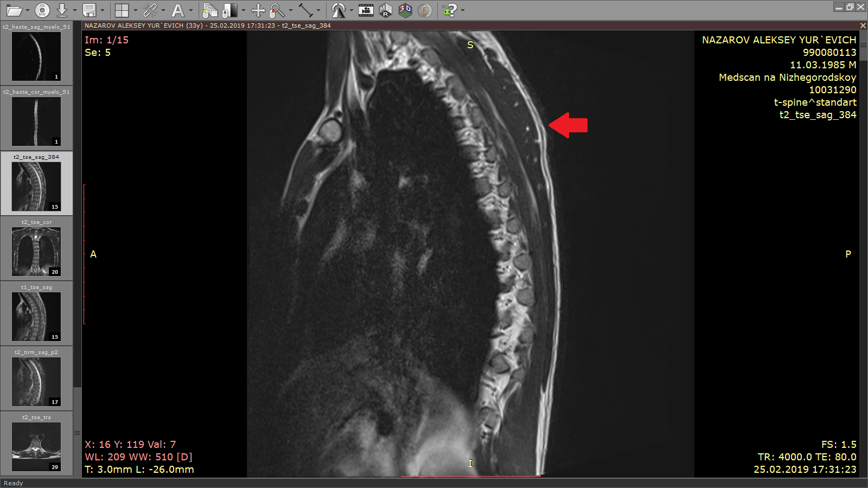Expand the measurement tools dropdown
This screenshot has width=868, height=488.
click(318, 10)
